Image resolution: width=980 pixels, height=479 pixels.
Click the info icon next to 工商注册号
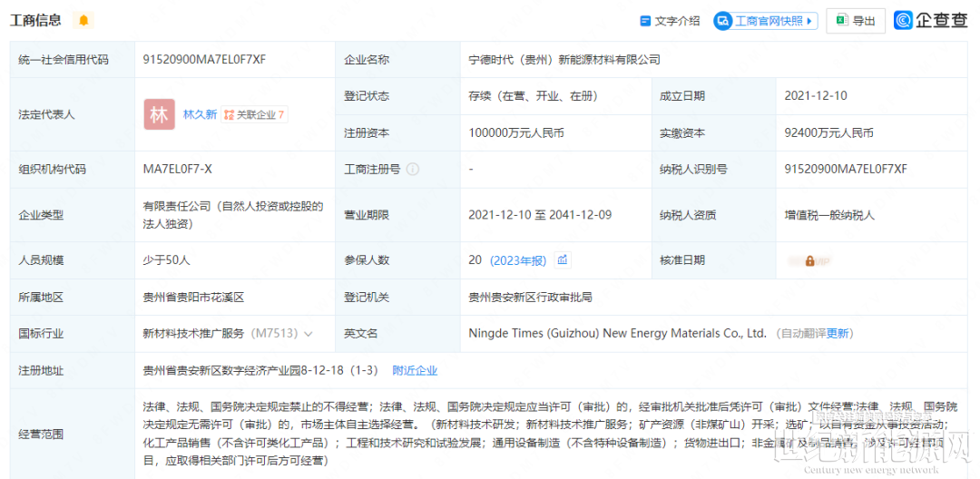click(x=413, y=169)
